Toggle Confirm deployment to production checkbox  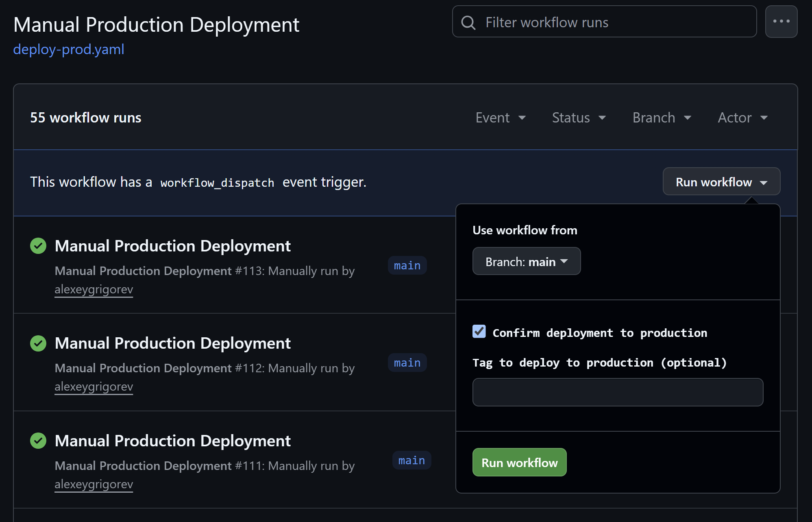479,332
